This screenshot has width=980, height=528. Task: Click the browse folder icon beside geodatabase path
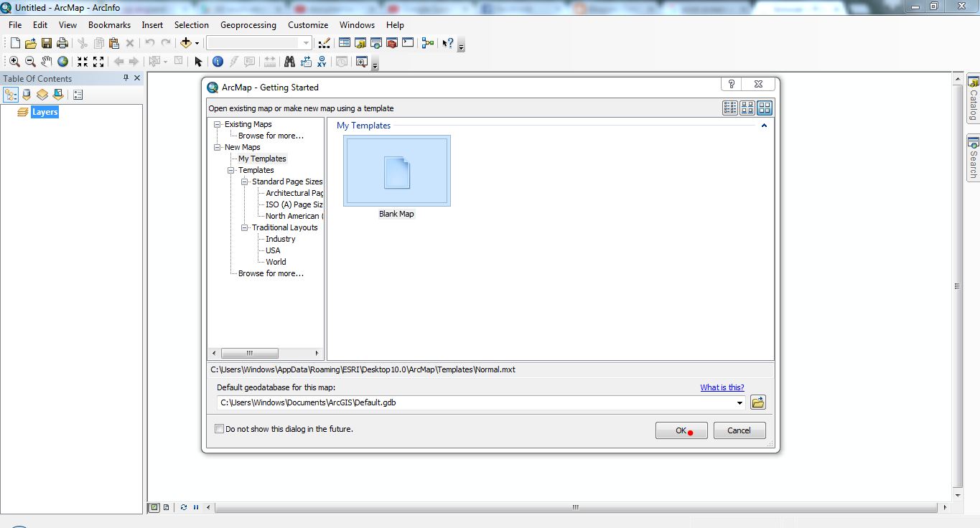tap(758, 402)
